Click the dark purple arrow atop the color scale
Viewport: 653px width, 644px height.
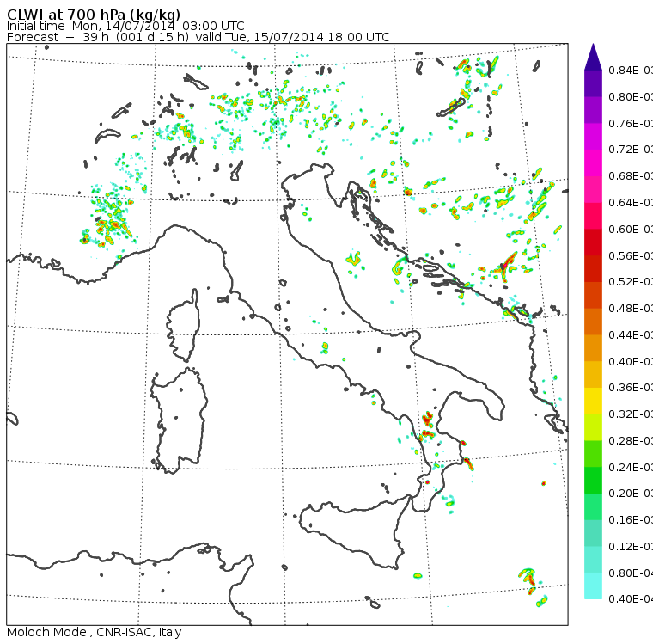pyautogui.click(x=593, y=57)
